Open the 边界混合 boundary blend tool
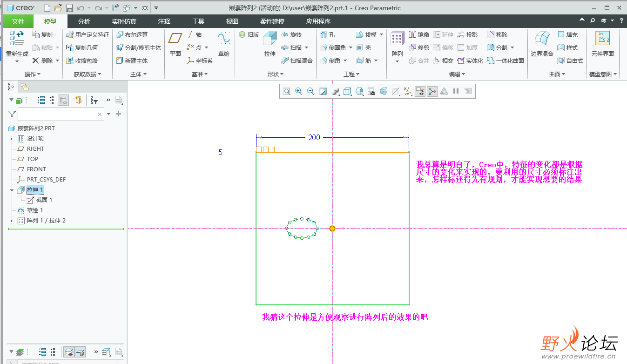 point(542,44)
